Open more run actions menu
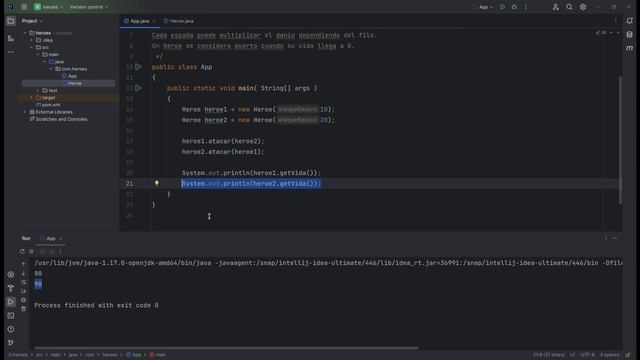Image resolution: width=640 pixels, height=360 pixels. (526, 7)
